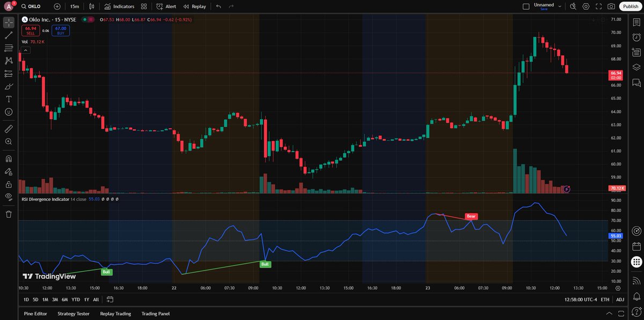Image resolution: width=644 pixels, height=320 pixels.
Task: Redo the last chart action
Action: pyautogui.click(x=231, y=6)
